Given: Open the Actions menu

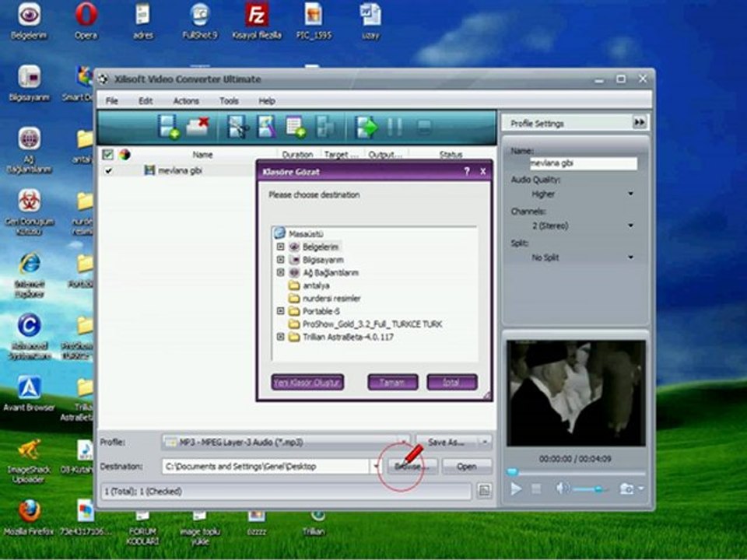Looking at the screenshot, I should click(186, 101).
